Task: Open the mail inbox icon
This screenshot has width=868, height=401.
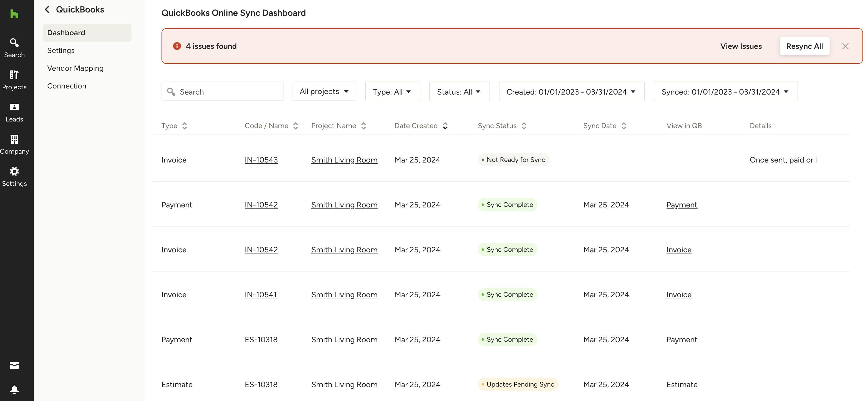Action: (x=14, y=365)
